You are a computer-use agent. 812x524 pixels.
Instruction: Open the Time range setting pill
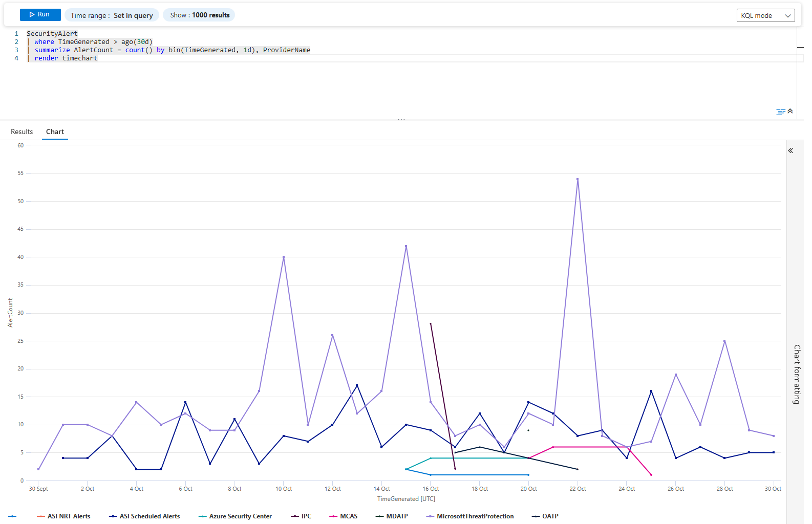[112, 15]
